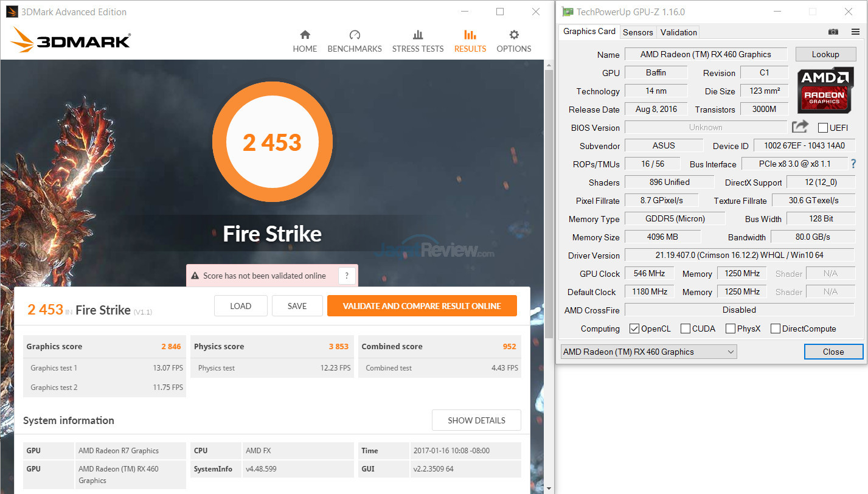Click the orange 2 453 score circle
868x494 pixels.
tap(272, 142)
